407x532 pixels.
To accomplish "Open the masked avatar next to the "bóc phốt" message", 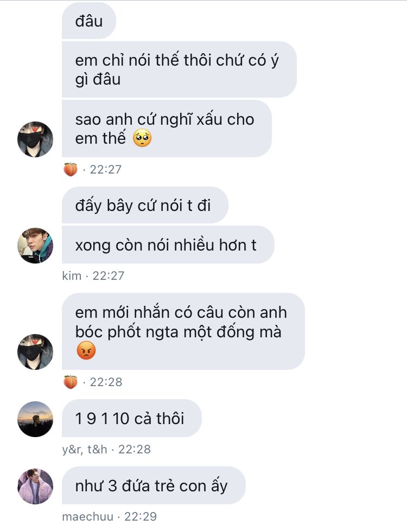I will point(35,352).
